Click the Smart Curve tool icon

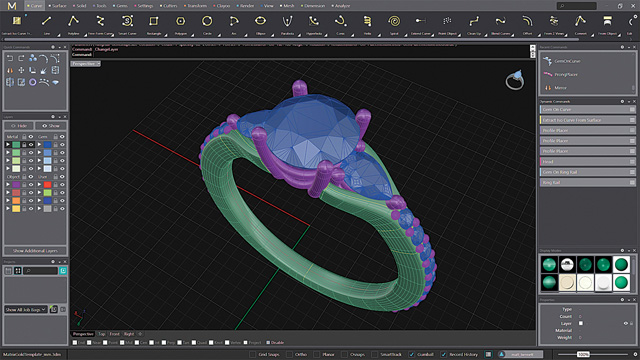click(x=127, y=21)
